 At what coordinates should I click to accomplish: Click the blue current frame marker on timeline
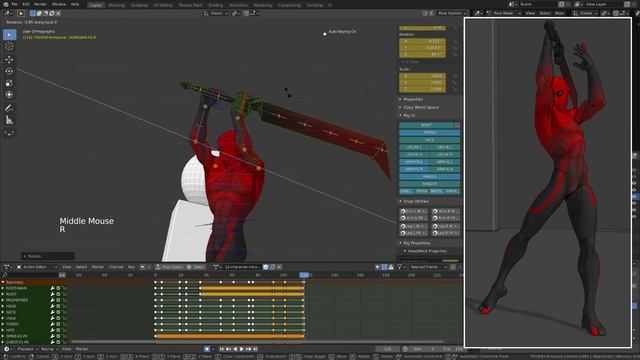[x=304, y=275]
